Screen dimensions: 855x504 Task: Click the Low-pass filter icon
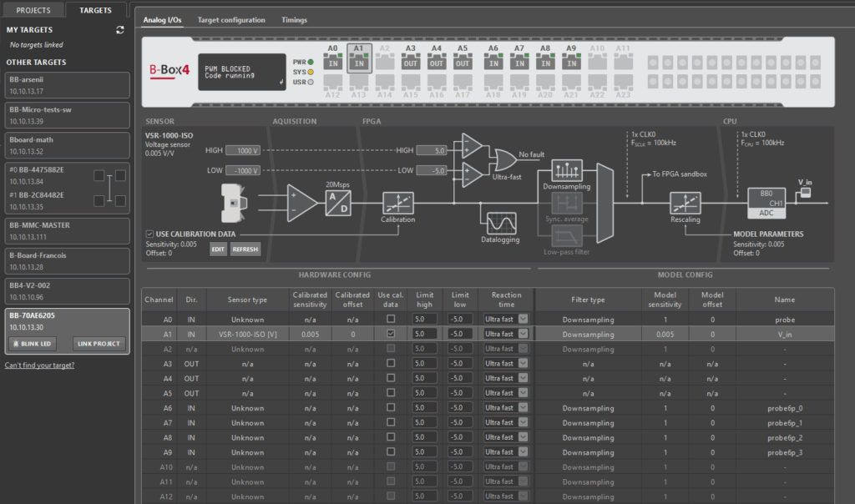click(567, 236)
